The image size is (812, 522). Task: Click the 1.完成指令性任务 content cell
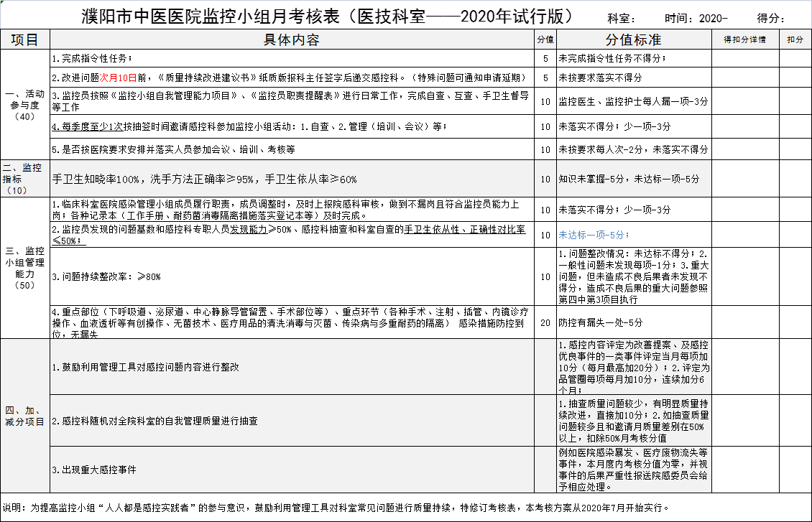[x=292, y=58]
